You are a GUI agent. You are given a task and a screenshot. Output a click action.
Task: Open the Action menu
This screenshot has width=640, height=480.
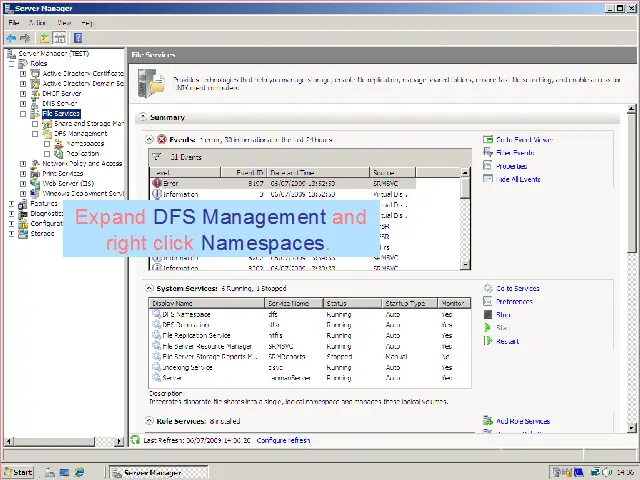coord(37,23)
